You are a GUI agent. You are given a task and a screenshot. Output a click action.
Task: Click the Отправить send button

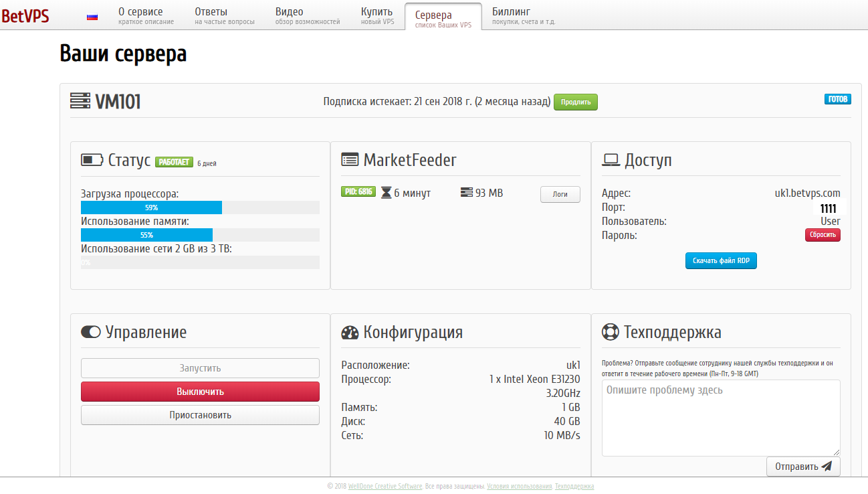tap(803, 467)
